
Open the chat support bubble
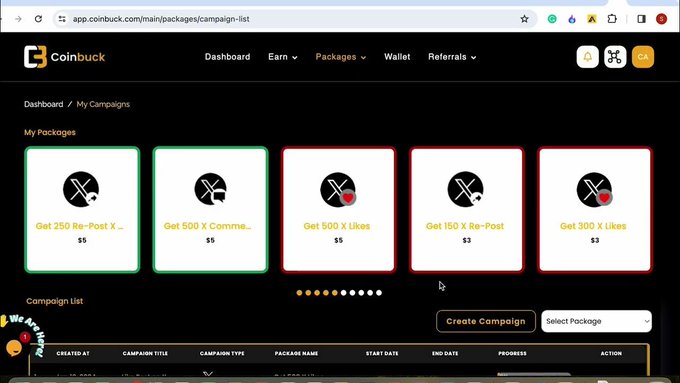pos(14,347)
